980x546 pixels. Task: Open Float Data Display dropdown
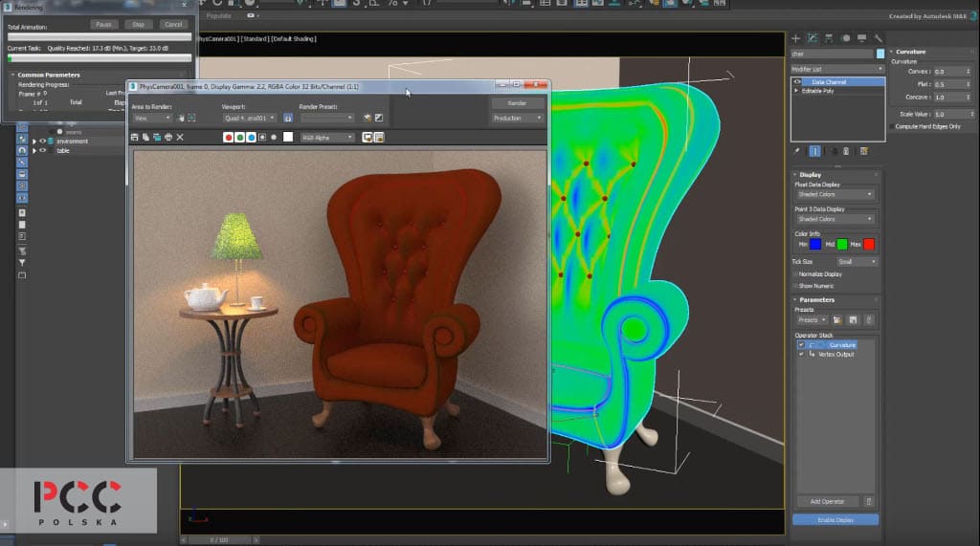(x=835, y=194)
